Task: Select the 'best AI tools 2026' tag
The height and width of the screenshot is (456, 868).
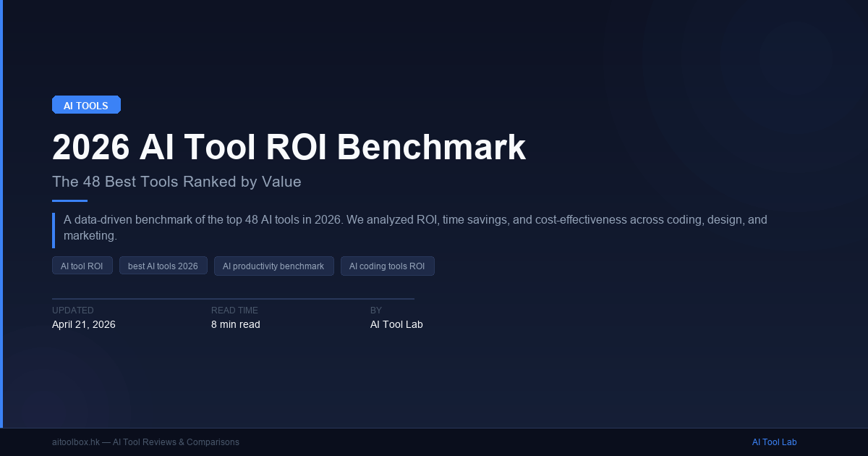Action: pyautogui.click(x=163, y=266)
